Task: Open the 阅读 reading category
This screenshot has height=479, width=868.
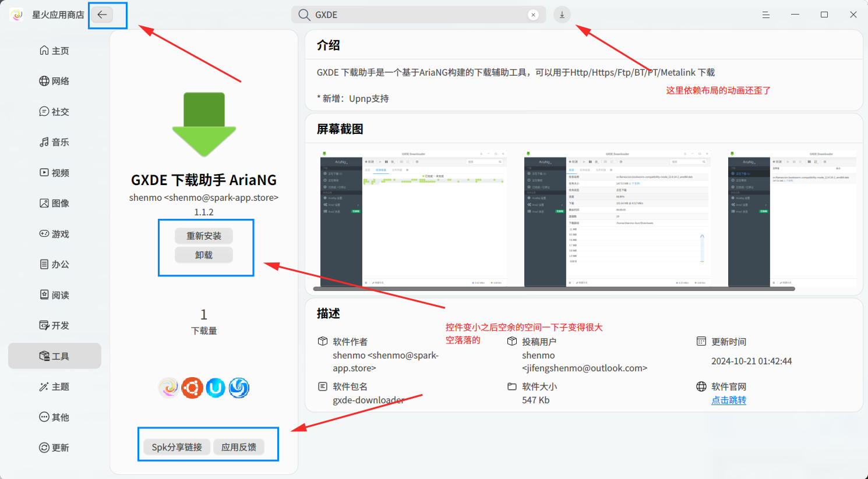Action: pyautogui.click(x=55, y=295)
